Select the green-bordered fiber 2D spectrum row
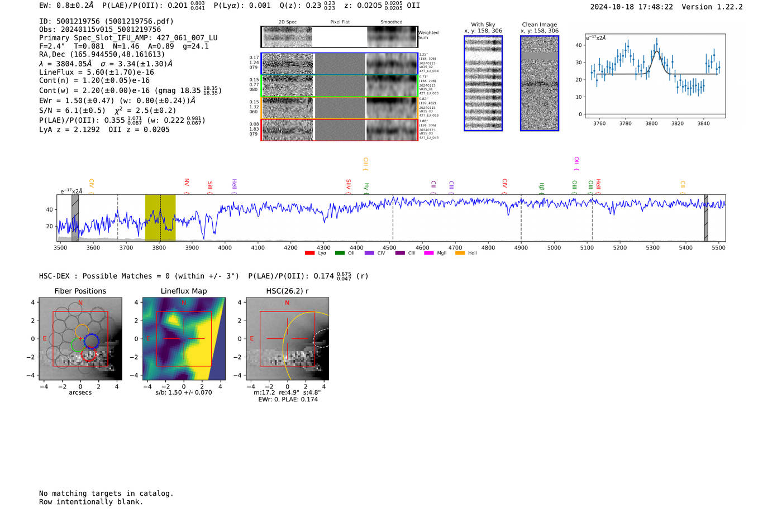Image resolution: width=782 pixels, height=532 pixels. 340,86
